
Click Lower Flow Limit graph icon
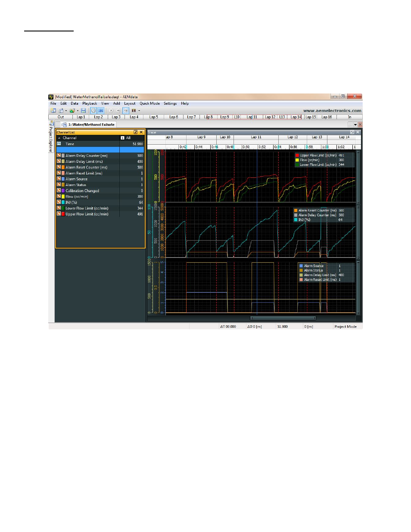59,208
